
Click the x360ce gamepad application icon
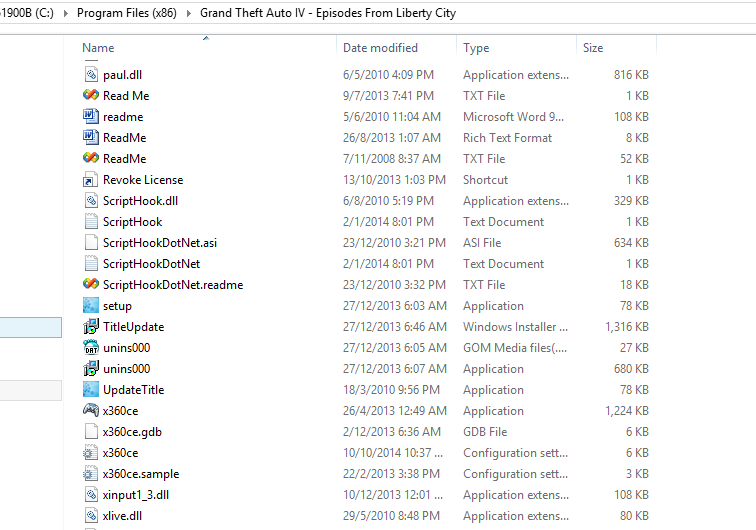91,411
